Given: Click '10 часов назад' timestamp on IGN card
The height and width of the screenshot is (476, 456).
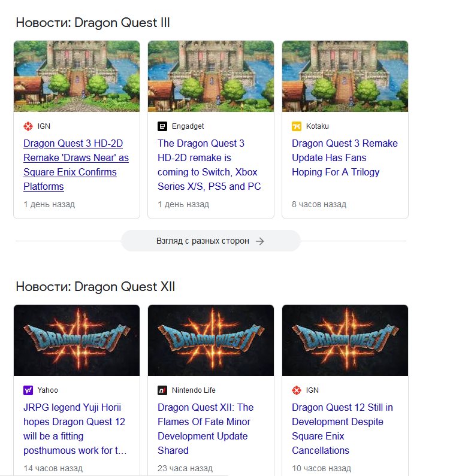Looking at the screenshot, I should (321, 468).
